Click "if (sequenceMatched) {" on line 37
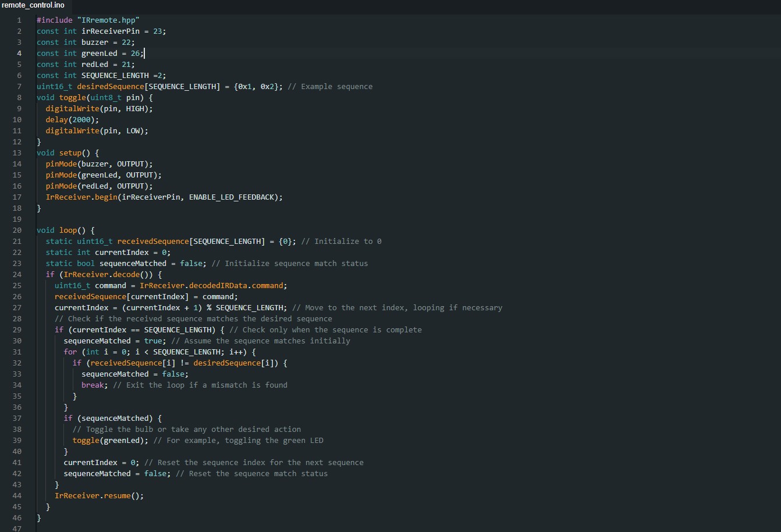 (x=113, y=418)
